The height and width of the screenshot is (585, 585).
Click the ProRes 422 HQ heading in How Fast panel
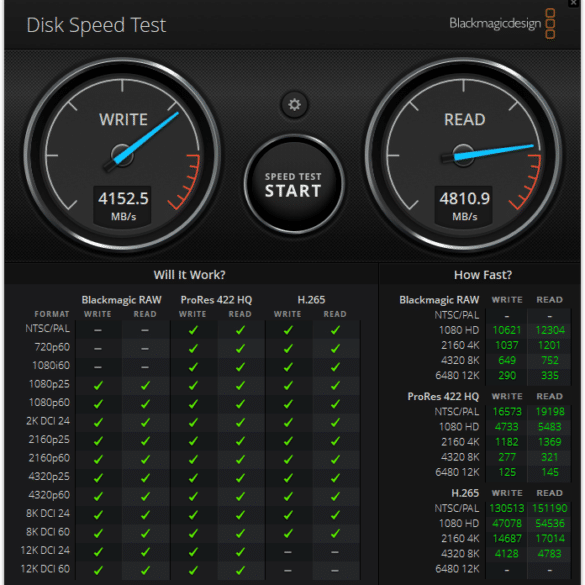443,397
